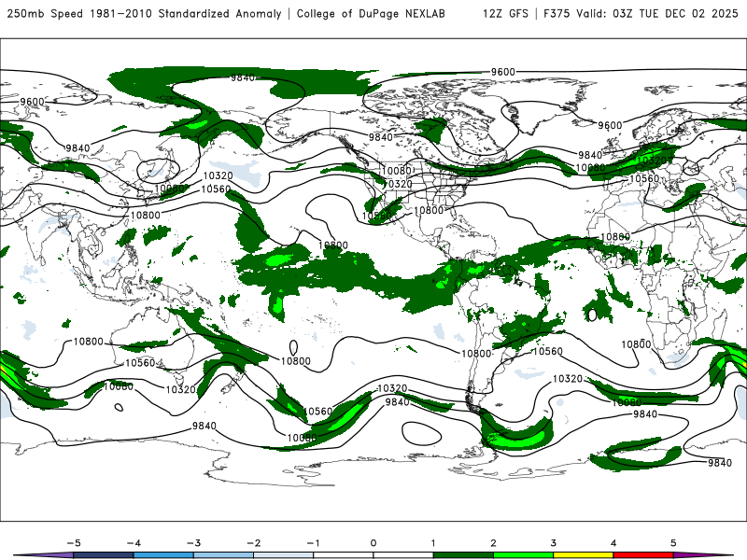Select the dark green 1 to 2 colorbar segment
747x560 pixels.
pos(463,555)
